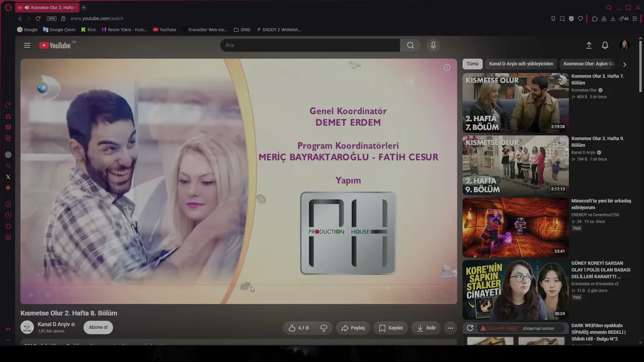Reload tab in security warning bar
The image size is (644, 362).
470,328
